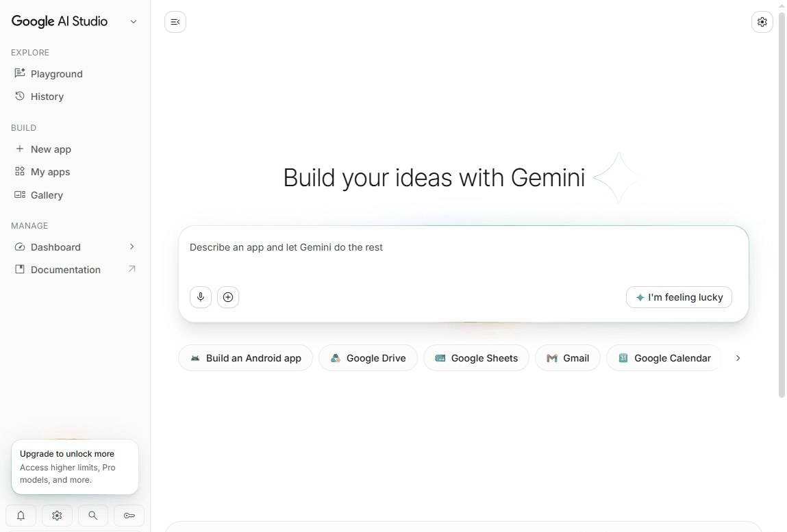Click the Gmail M icon

coord(552,358)
